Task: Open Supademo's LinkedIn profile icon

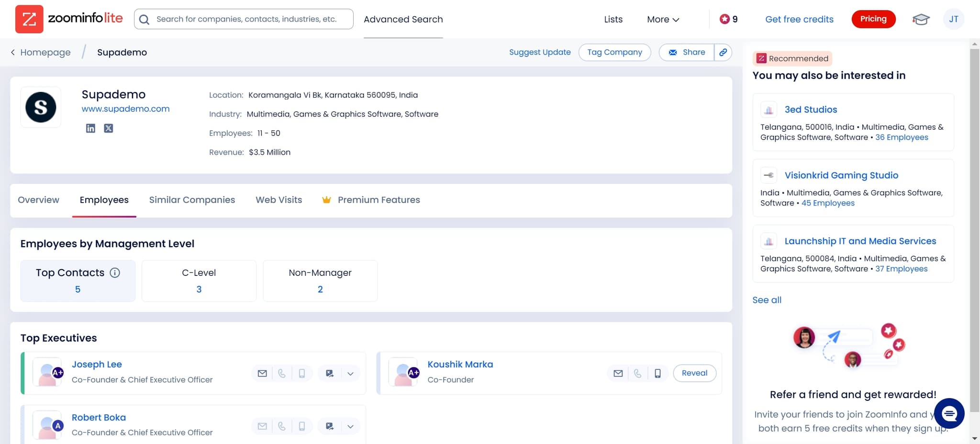Action: [90, 128]
